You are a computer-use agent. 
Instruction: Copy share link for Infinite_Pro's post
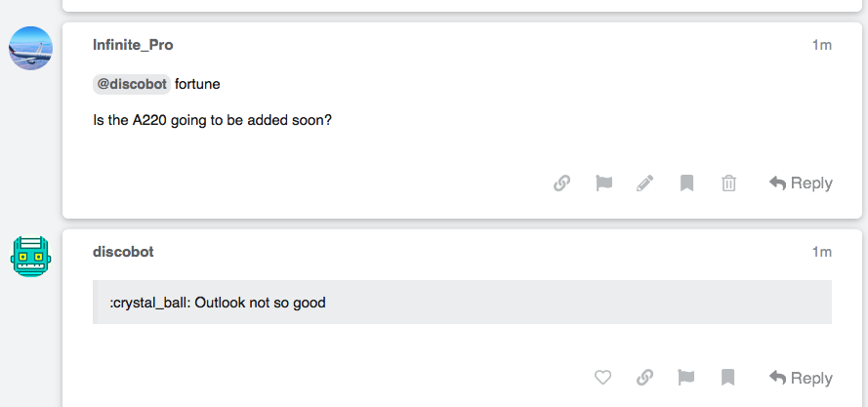pyautogui.click(x=561, y=183)
